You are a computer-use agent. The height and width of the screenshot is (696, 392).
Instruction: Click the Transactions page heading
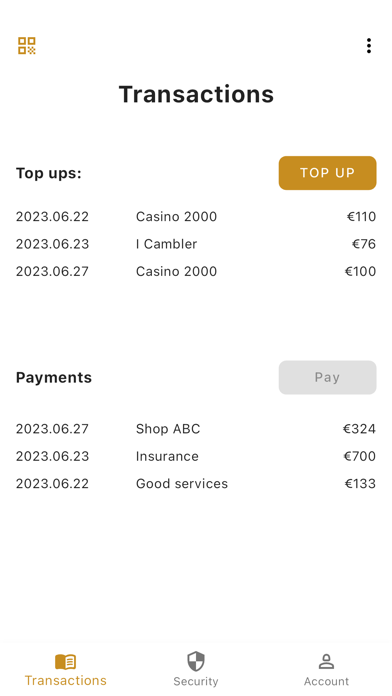pyautogui.click(x=196, y=94)
